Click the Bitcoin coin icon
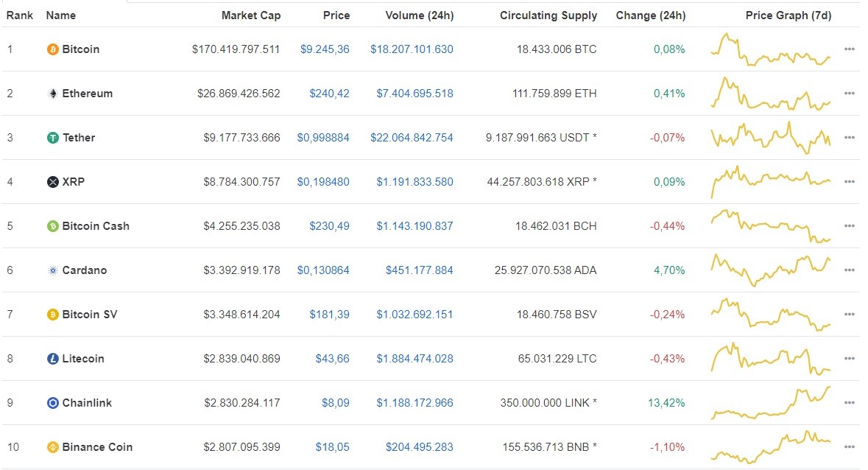Viewport: 868px width, 470px height. coord(52,49)
